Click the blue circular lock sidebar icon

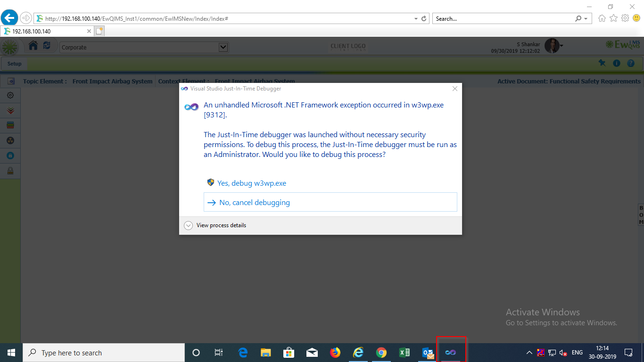(10, 156)
